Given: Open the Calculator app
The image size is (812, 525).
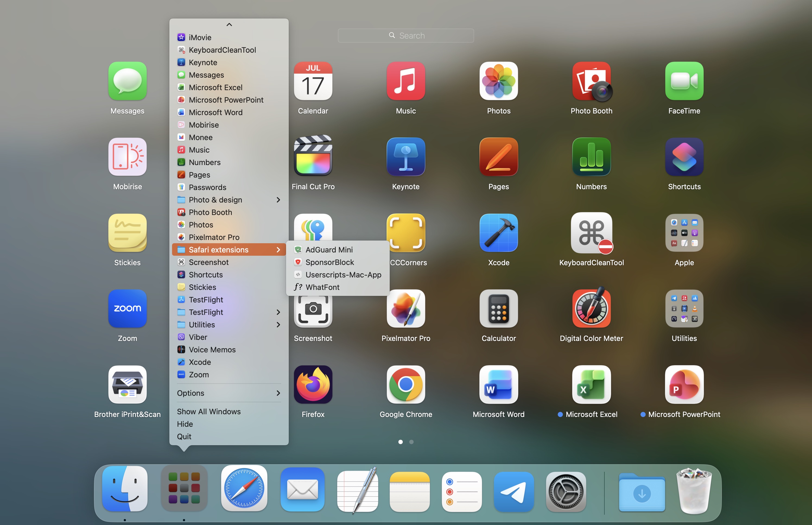Looking at the screenshot, I should [499, 309].
